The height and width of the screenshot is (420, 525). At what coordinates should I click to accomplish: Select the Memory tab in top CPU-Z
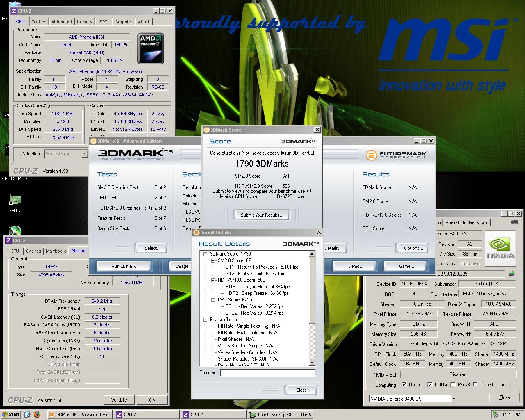(84, 22)
